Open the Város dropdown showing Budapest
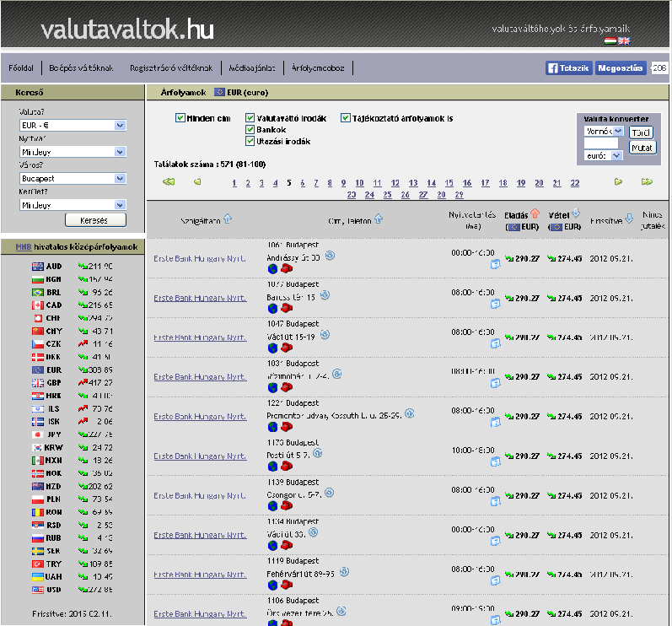Image resolution: width=672 pixels, height=626 pixels. point(73,178)
